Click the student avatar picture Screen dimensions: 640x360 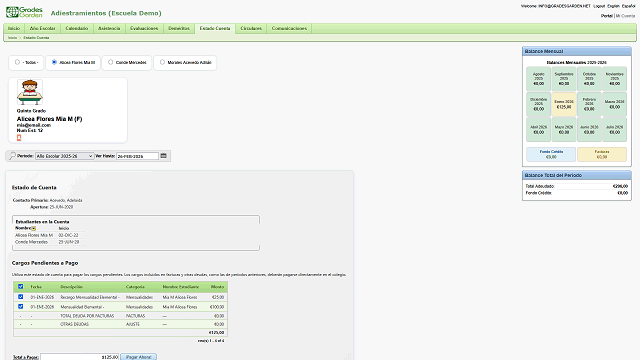pos(30,92)
